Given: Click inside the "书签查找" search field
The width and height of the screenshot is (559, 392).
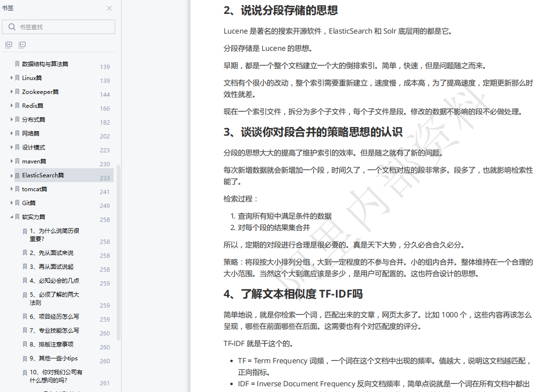Looking at the screenshot, I should point(58,26).
